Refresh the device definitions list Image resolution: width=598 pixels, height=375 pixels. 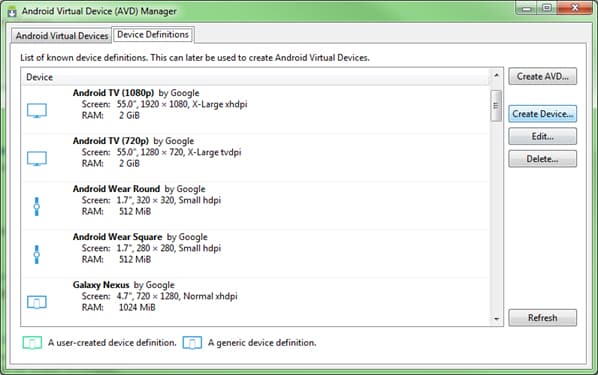tap(542, 317)
